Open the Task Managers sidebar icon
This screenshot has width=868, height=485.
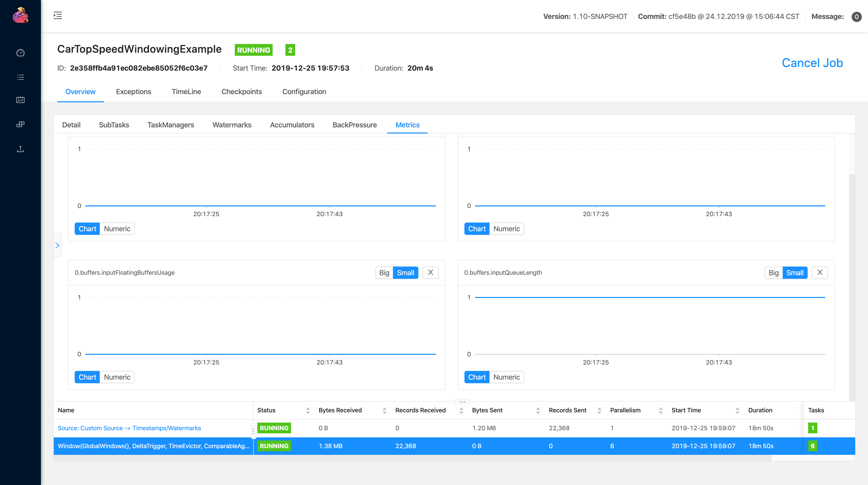20,124
